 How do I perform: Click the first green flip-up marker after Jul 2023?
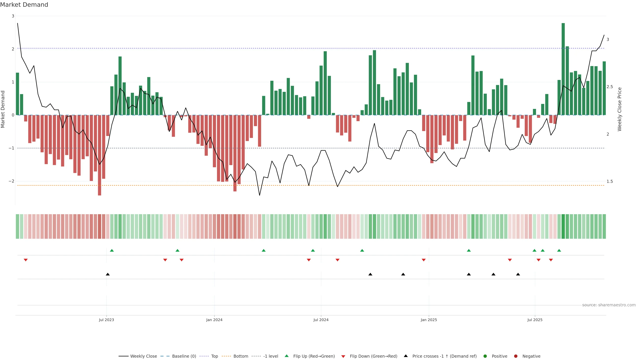tap(112, 251)
